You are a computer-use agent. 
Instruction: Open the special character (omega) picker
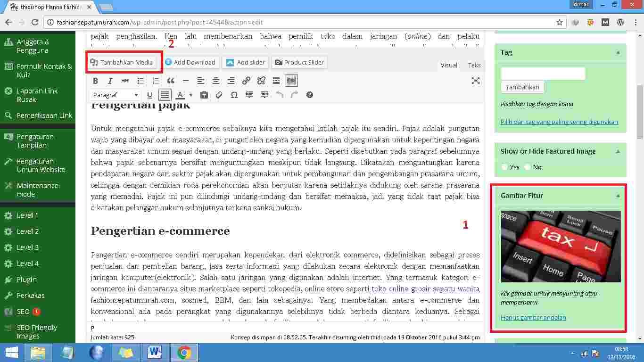234,95
